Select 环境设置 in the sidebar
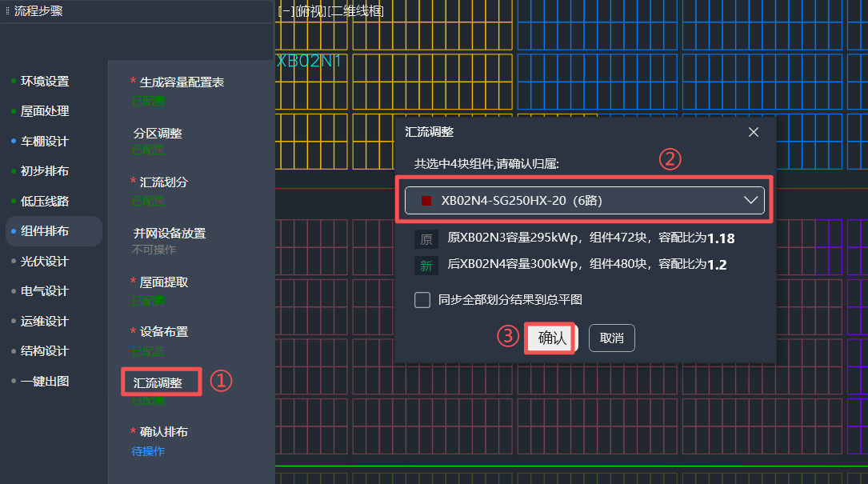868x484 pixels. coord(45,81)
